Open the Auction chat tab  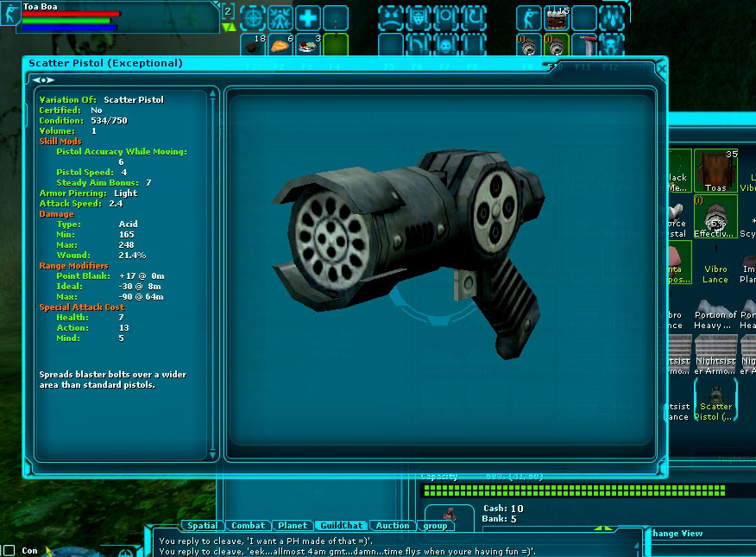click(x=393, y=526)
